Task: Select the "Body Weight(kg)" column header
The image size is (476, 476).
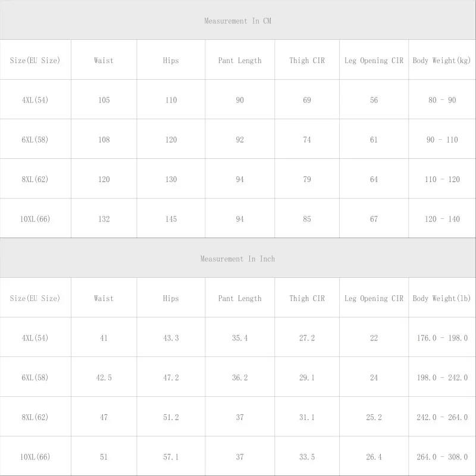Action: [x=442, y=61]
